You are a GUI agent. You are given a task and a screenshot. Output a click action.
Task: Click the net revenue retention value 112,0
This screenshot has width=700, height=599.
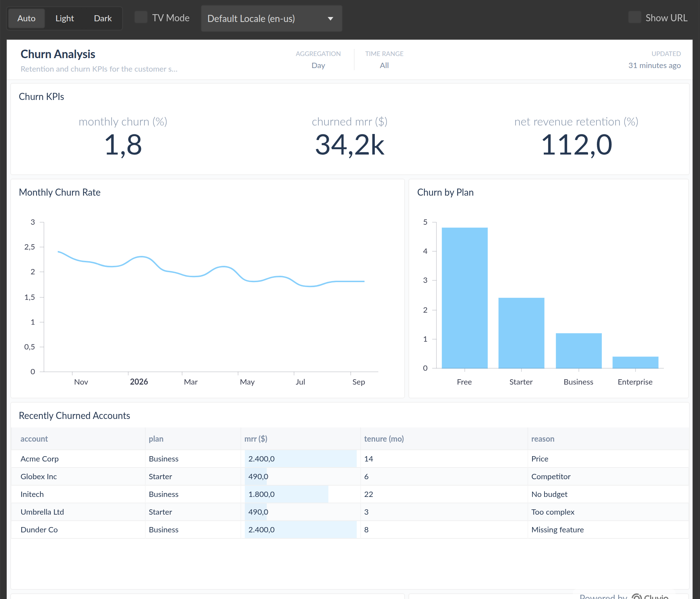(576, 145)
